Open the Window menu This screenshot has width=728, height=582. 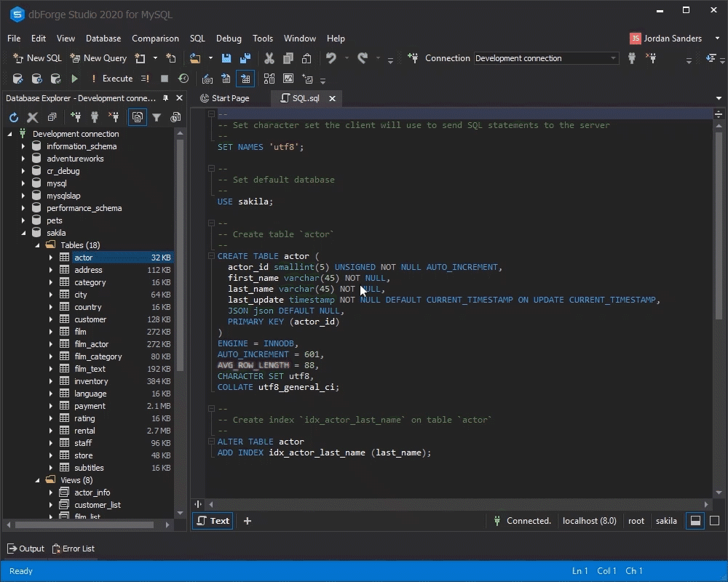point(300,39)
